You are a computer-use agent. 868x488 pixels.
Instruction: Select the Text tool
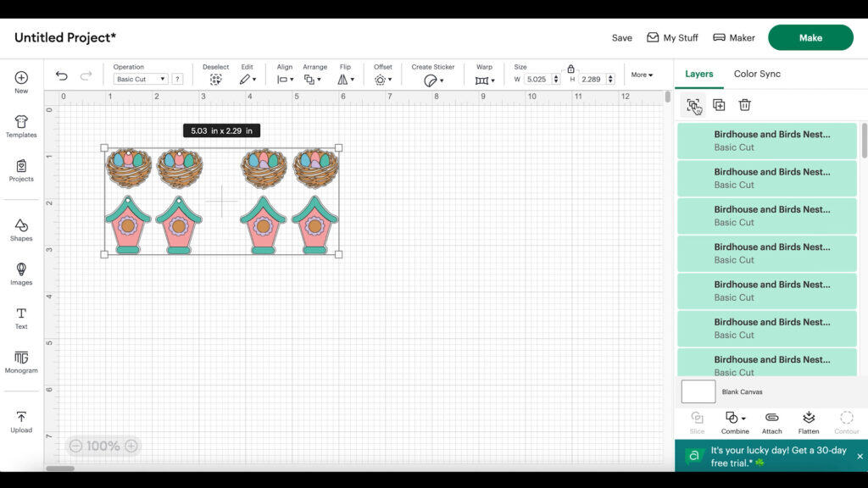pos(21,319)
